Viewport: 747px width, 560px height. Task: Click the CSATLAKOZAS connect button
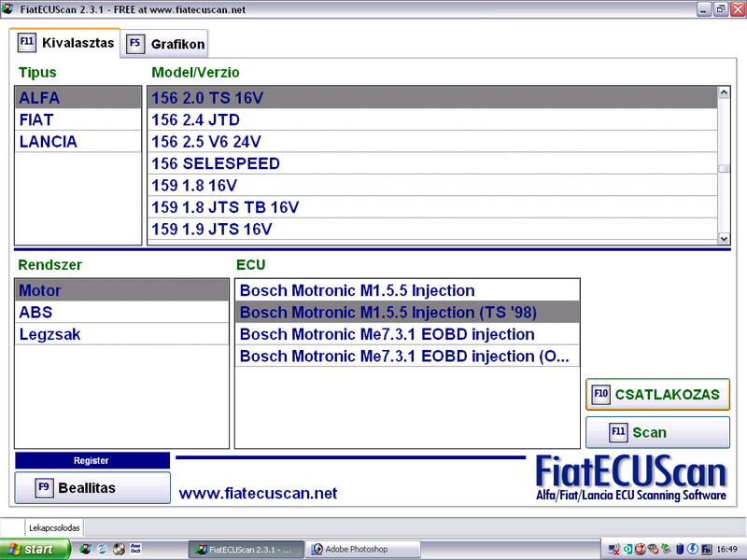tap(657, 394)
